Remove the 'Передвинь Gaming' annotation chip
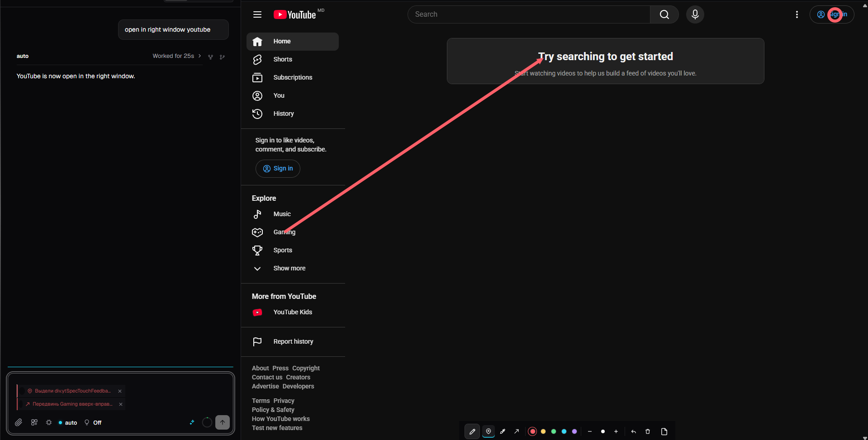868x440 pixels. tap(121, 404)
